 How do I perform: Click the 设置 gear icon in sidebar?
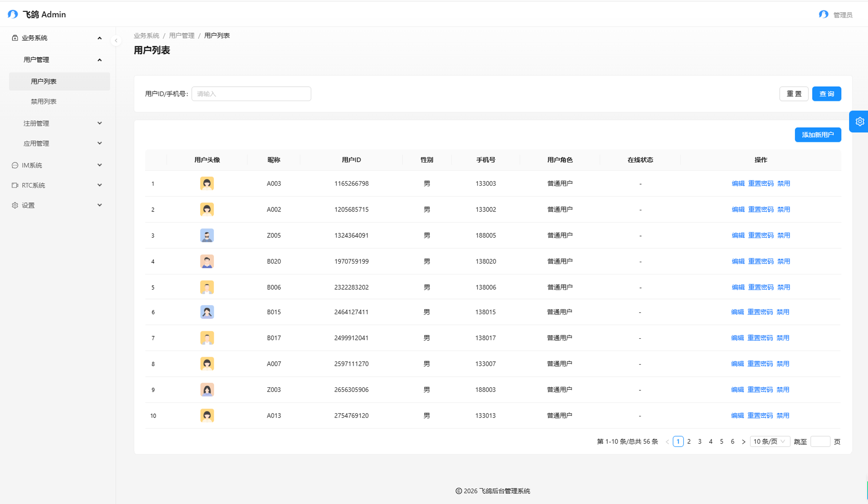click(x=15, y=205)
